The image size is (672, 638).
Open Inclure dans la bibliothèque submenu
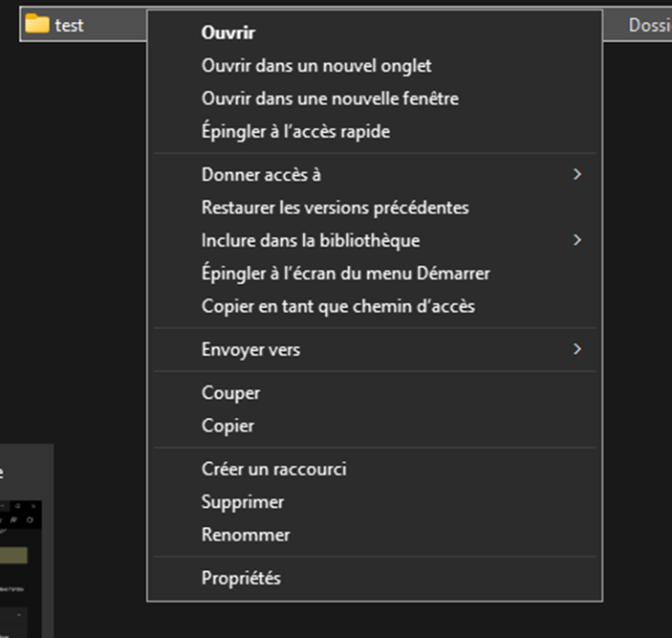point(375,240)
